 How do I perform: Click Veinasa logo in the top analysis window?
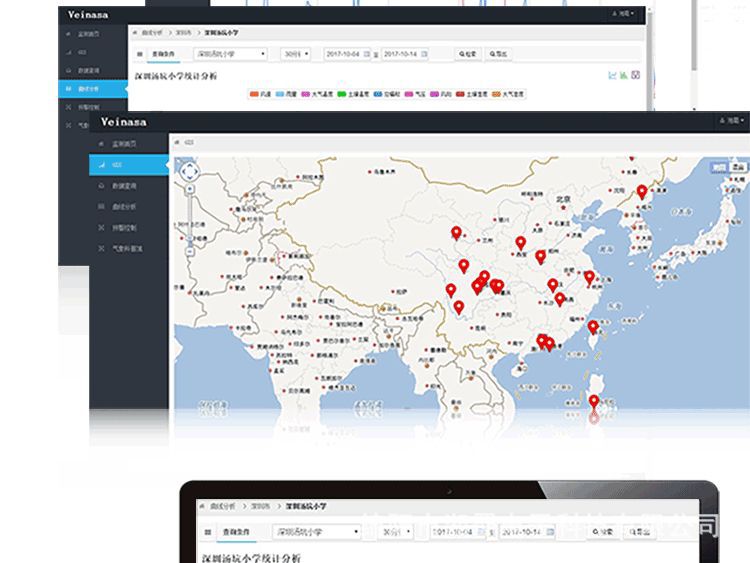(x=88, y=15)
